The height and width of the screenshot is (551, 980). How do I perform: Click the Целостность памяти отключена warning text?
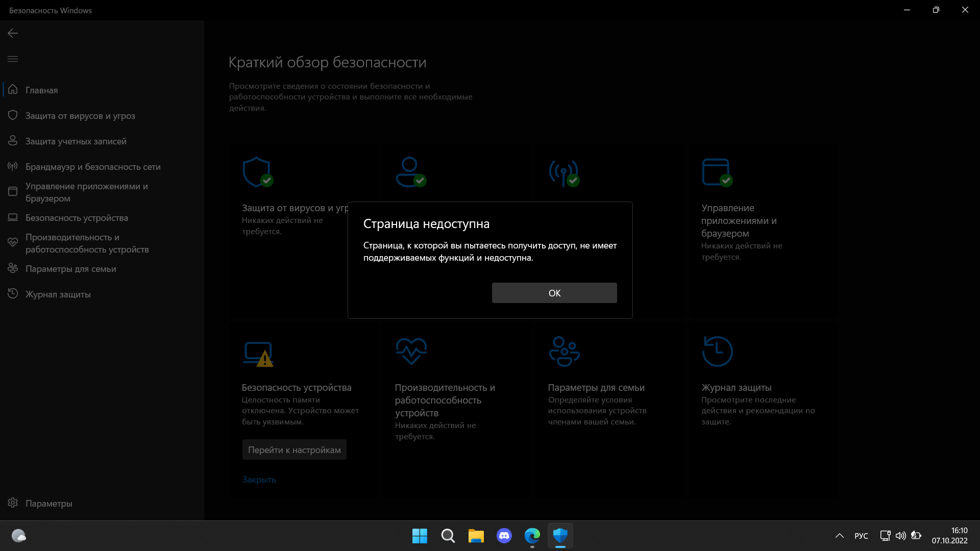tap(300, 411)
